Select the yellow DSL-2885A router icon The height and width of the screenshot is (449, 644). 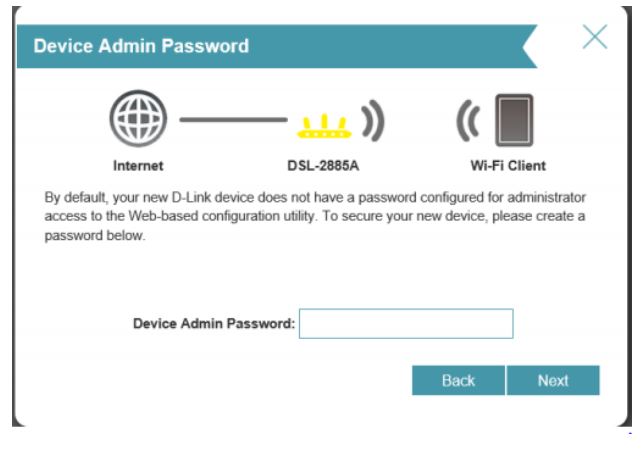[324, 126]
